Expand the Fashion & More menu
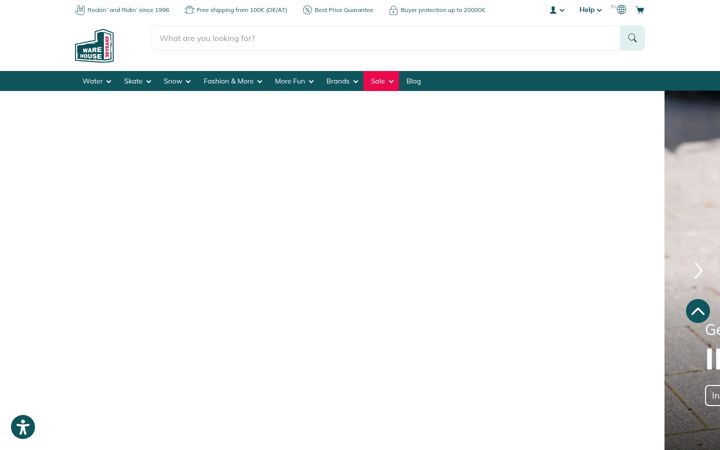 pos(233,81)
